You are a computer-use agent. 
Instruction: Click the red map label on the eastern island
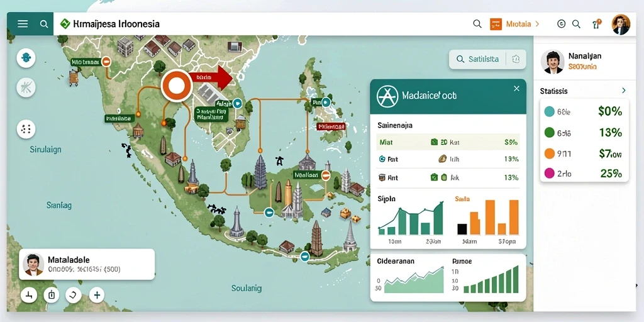pos(331,127)
